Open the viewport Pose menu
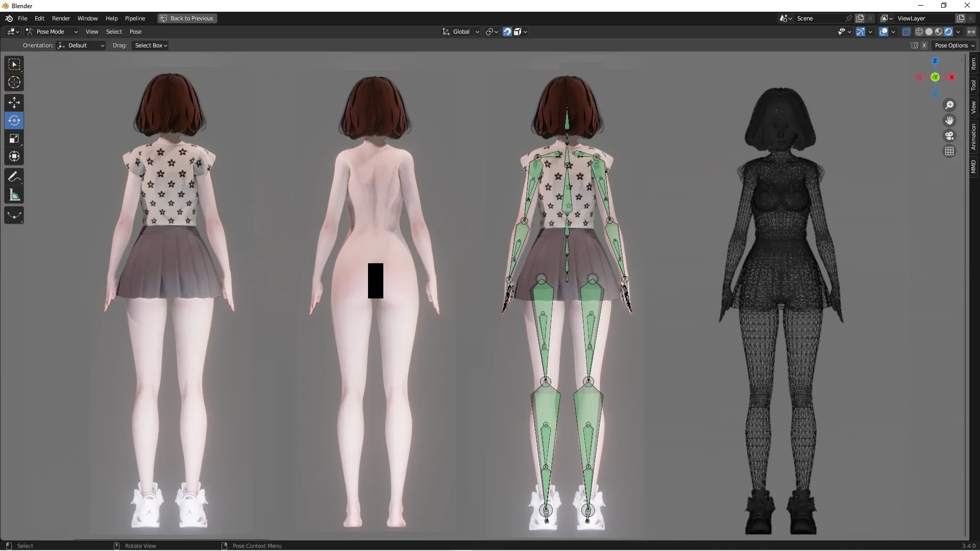Image resolution: width=980 pixels, height=551 pixels. (x=135, y=32)
